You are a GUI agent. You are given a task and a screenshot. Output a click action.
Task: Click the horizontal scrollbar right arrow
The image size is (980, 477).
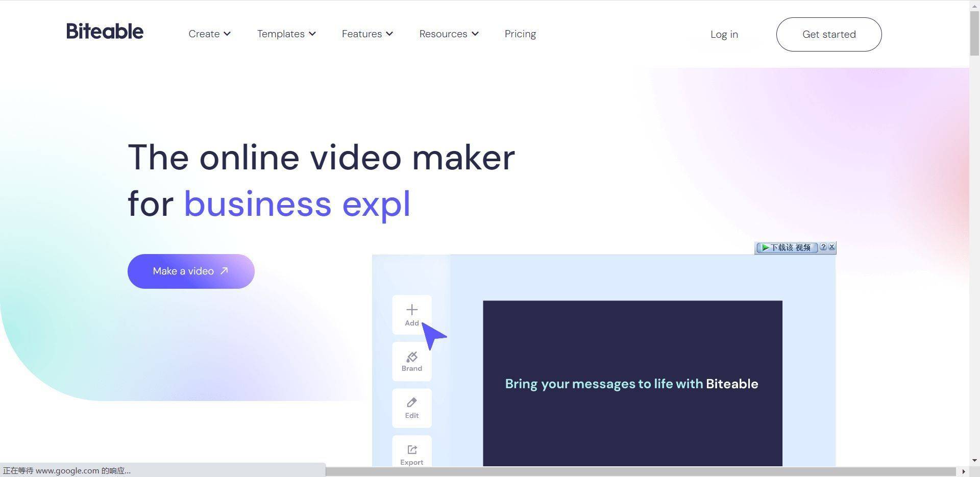[963, 471]
